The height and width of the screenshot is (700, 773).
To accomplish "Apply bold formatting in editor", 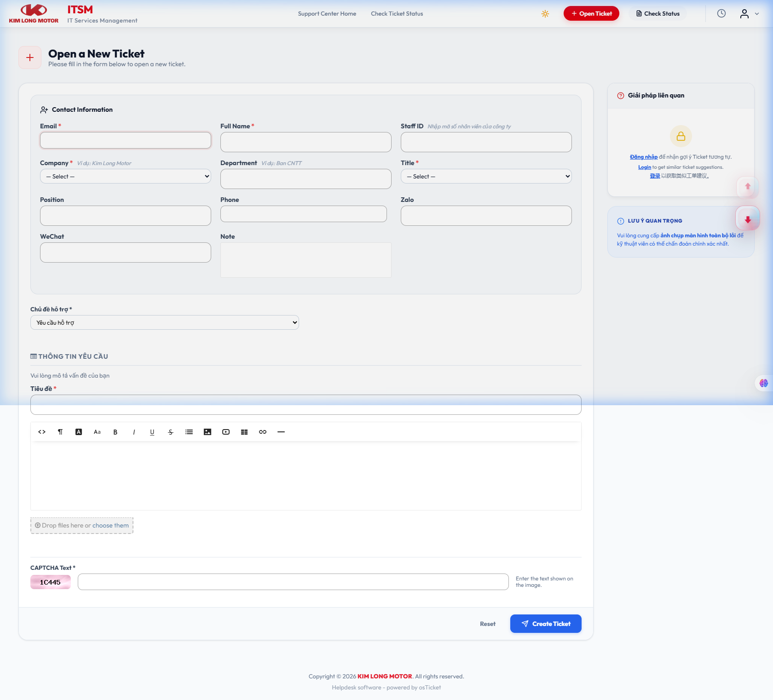I will coord(115,432).
